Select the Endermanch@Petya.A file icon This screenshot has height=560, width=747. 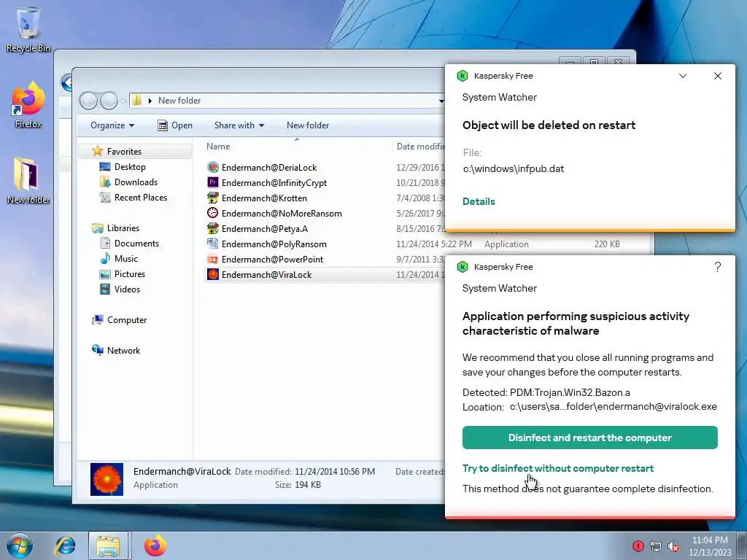point(212,228)
